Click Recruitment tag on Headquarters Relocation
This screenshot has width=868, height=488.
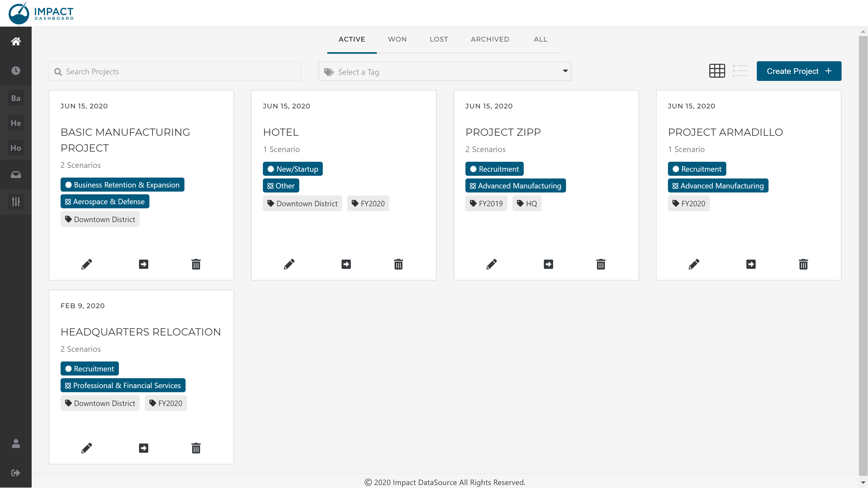pos(90,368)
